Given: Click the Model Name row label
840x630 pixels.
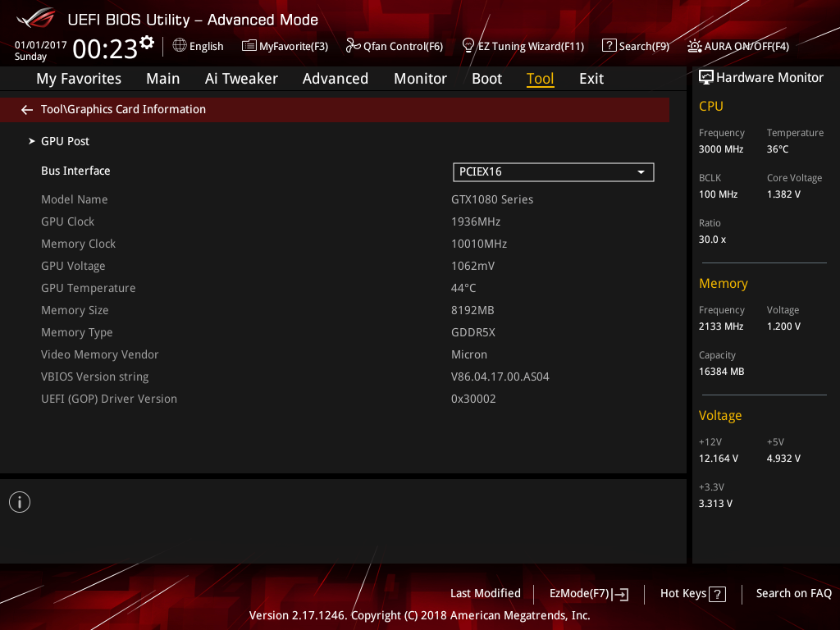Looking at the screenshot, I should point(75,199).
